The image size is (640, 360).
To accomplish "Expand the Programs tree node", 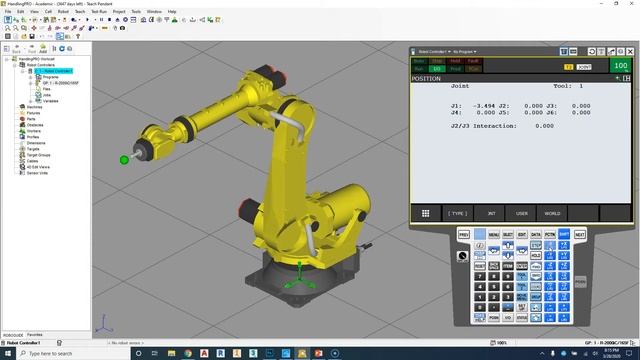I will click(x=31, y=77).
